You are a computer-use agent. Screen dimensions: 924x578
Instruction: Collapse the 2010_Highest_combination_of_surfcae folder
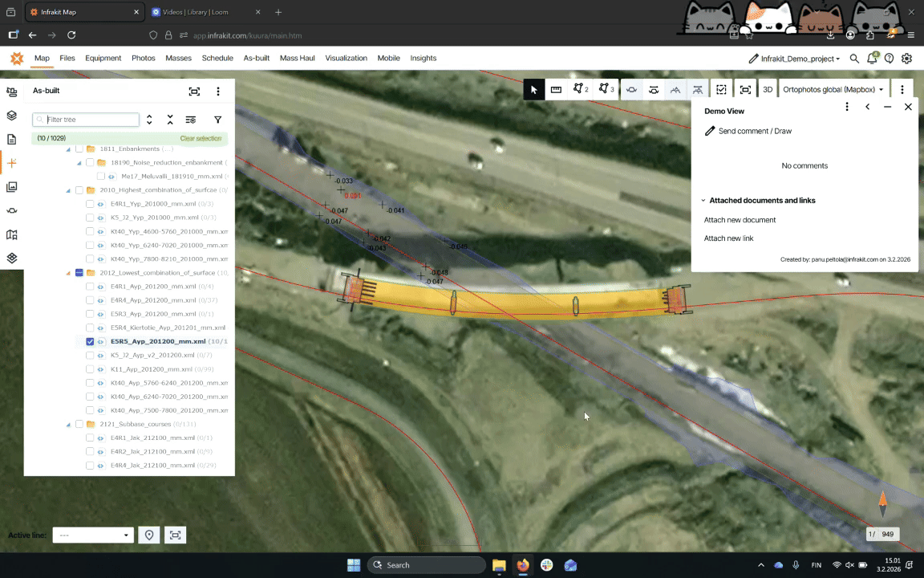tap(68, 190)
